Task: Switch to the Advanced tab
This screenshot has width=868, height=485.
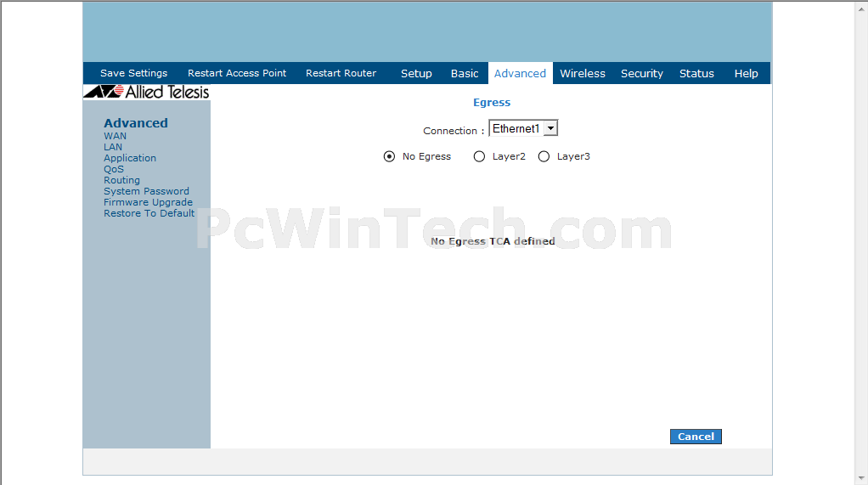Action: click(x=520, y=73)
